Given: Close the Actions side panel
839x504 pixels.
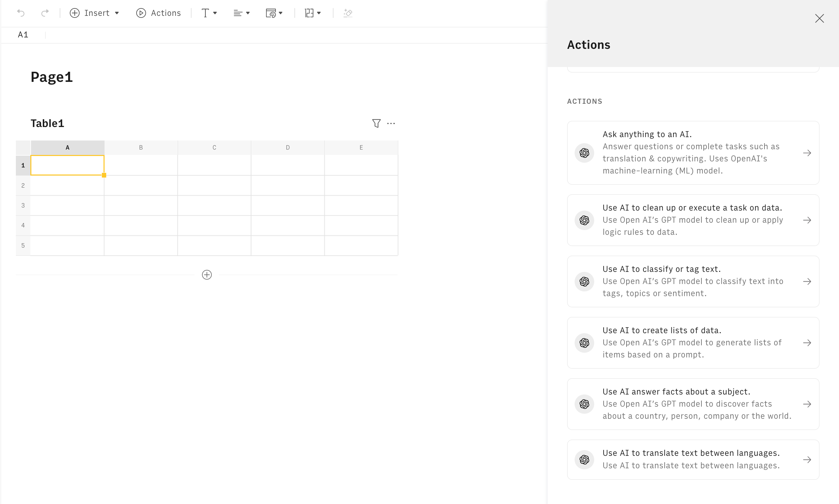Looking at the screenshot, I should coord(819,18).
